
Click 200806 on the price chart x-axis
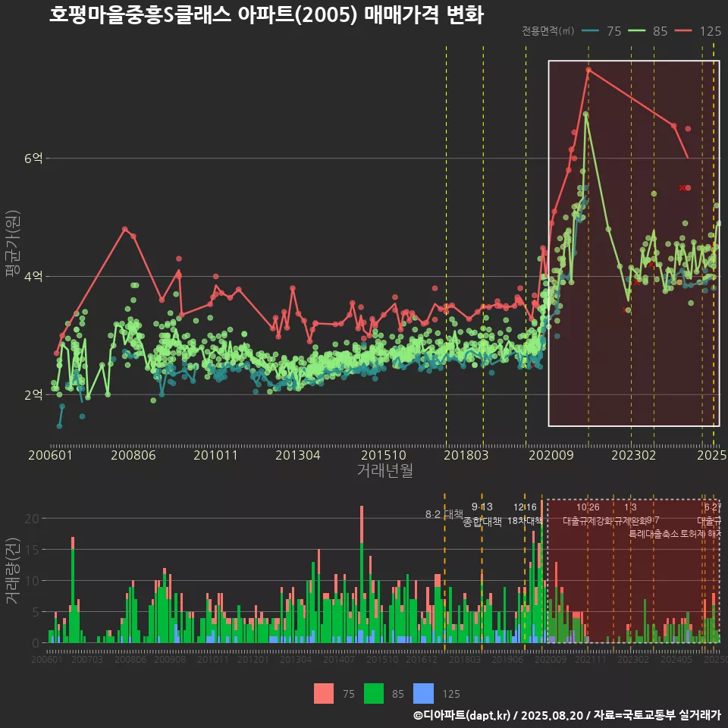coord(133,455)
